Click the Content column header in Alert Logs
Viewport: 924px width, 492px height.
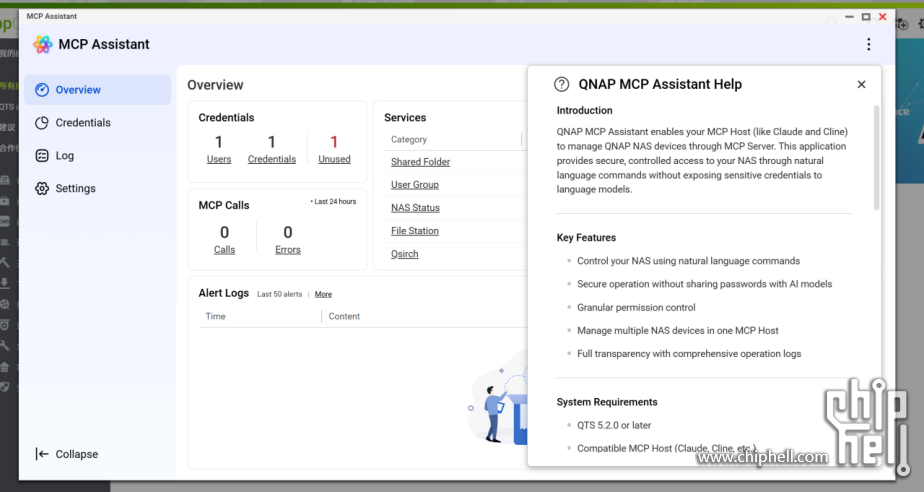[x=344, y=316]
